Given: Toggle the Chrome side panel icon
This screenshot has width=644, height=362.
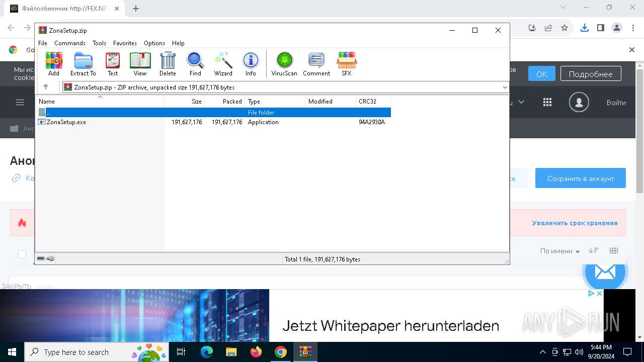Looking at the screenshot, I should pyautogui.click(x=600, y=28).
